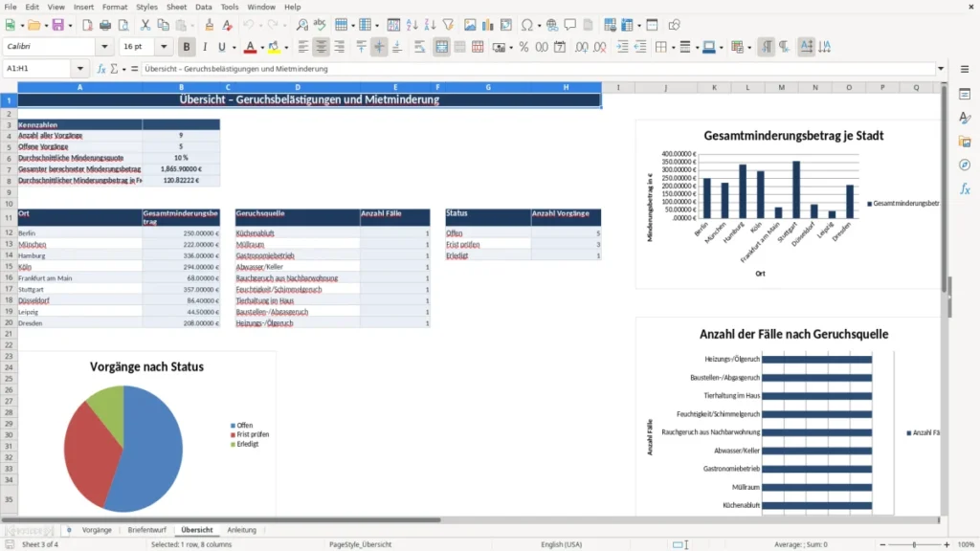
Task: Open the Format menu
Action: coord(115,7)
